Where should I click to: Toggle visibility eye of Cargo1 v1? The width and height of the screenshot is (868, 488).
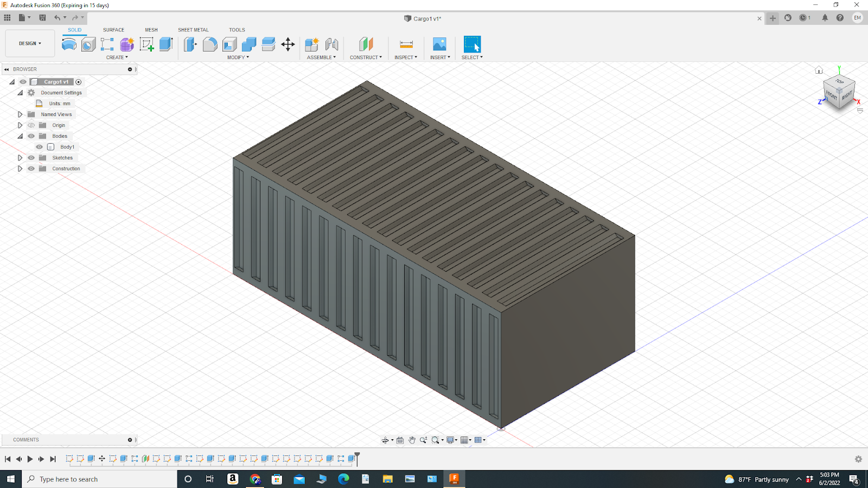[23, 82]
